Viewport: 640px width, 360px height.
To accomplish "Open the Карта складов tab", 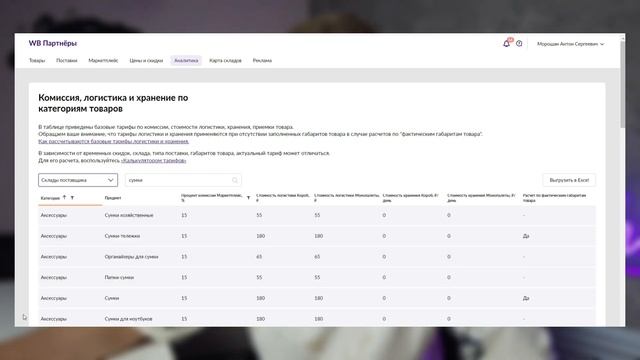I will point(225,60).
